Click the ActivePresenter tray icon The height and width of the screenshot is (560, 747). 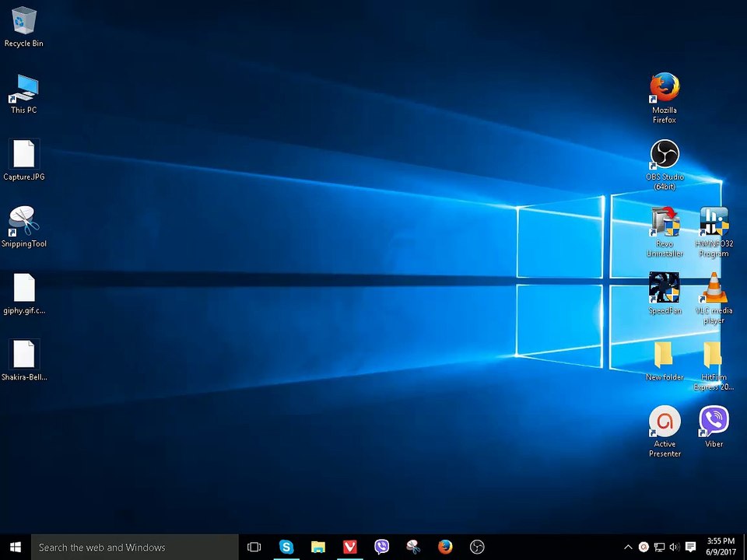[644, 547]
